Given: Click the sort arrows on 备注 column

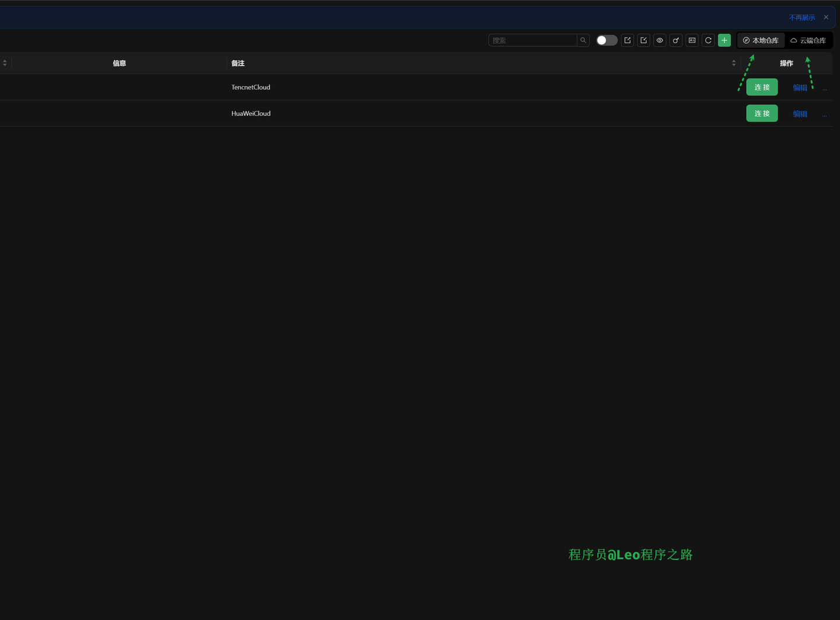Looking at the screenshot, I should [734, 62].
